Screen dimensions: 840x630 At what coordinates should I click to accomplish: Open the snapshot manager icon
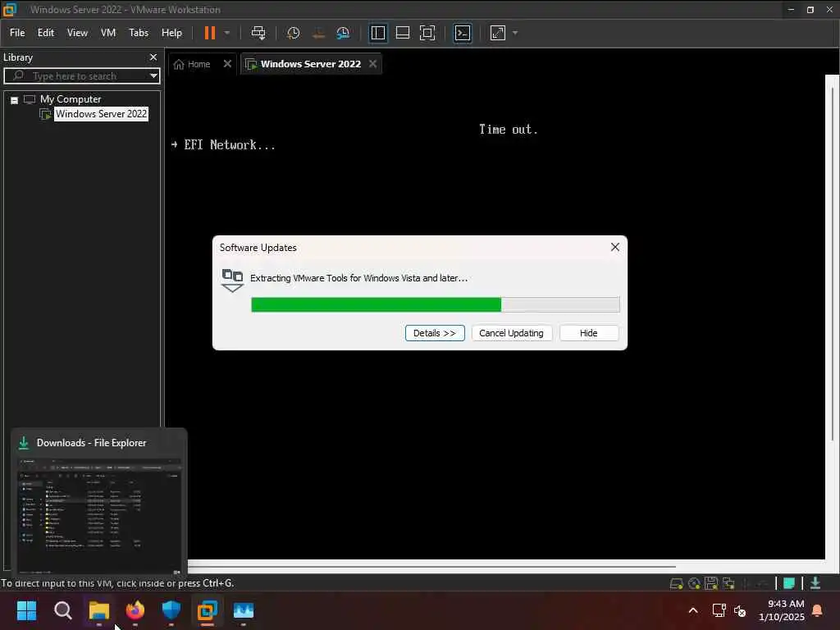tap(343, 33)
